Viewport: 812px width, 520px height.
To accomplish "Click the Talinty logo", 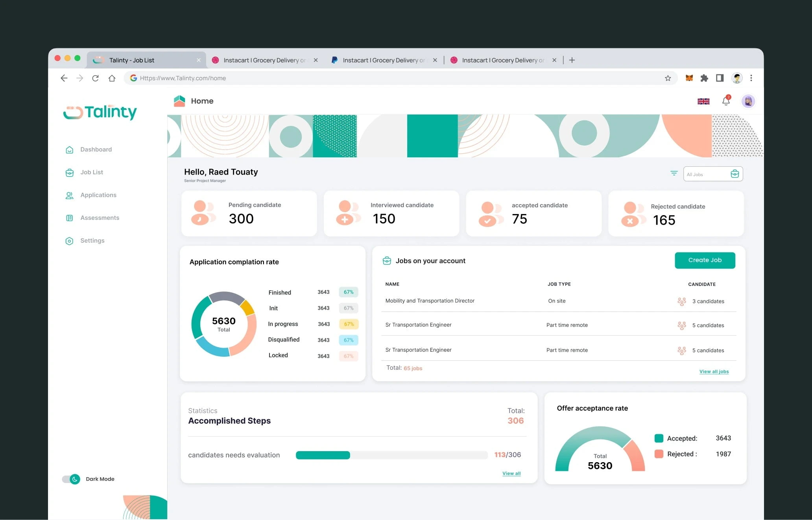I will click(x=100, y=112).
